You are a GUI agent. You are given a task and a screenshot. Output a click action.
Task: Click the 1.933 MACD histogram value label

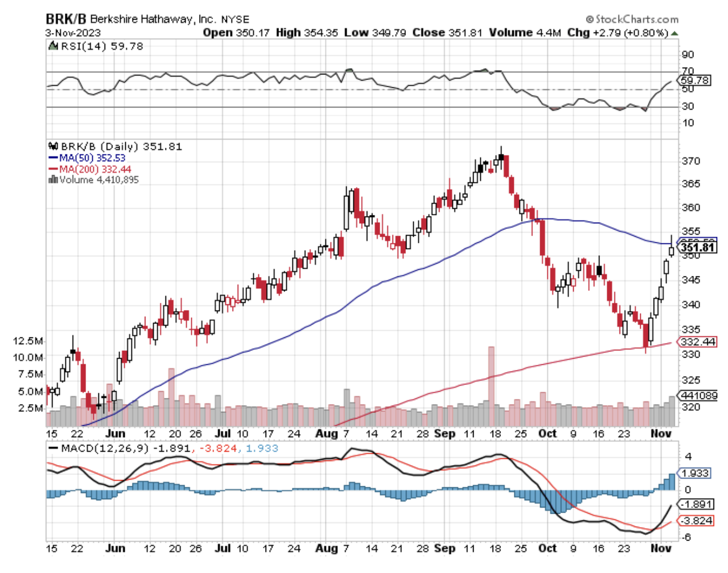point(695,473)
